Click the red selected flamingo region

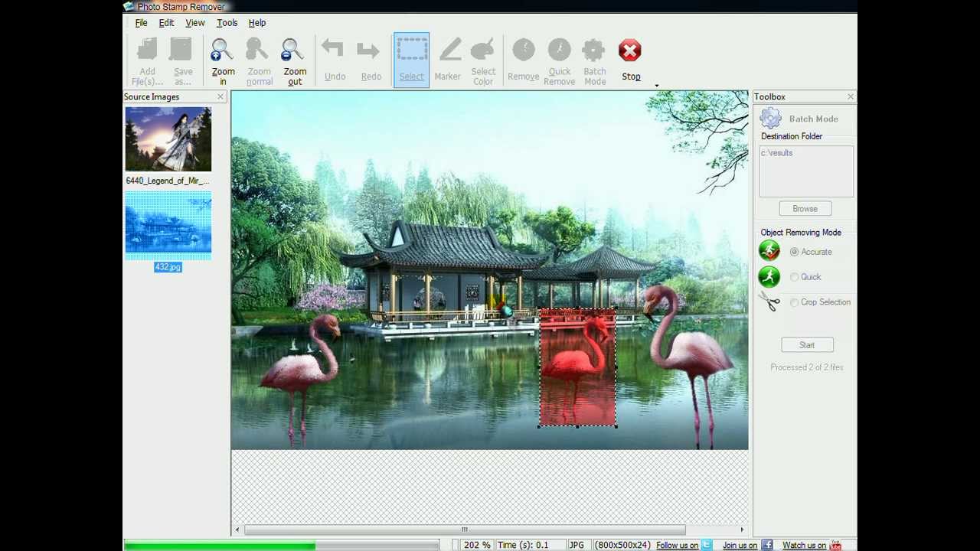pyautogui.click(x=577, y=367)
